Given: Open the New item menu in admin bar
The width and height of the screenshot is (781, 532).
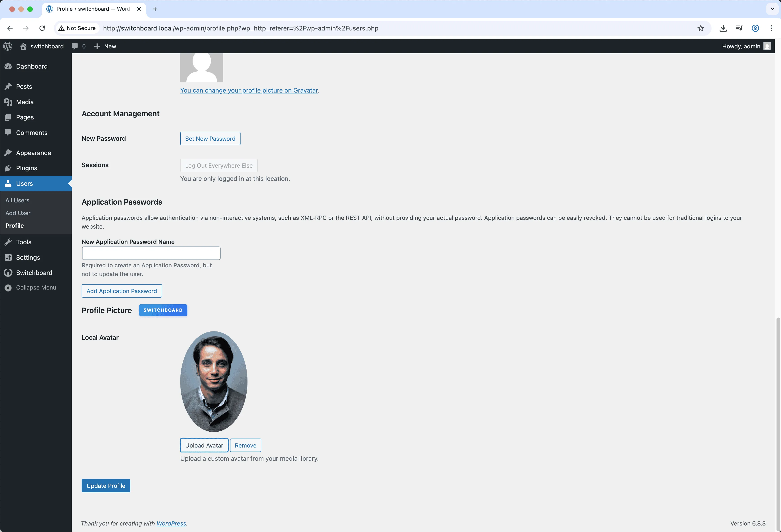Looking at the screenshot, I should [x=105, y=46].
